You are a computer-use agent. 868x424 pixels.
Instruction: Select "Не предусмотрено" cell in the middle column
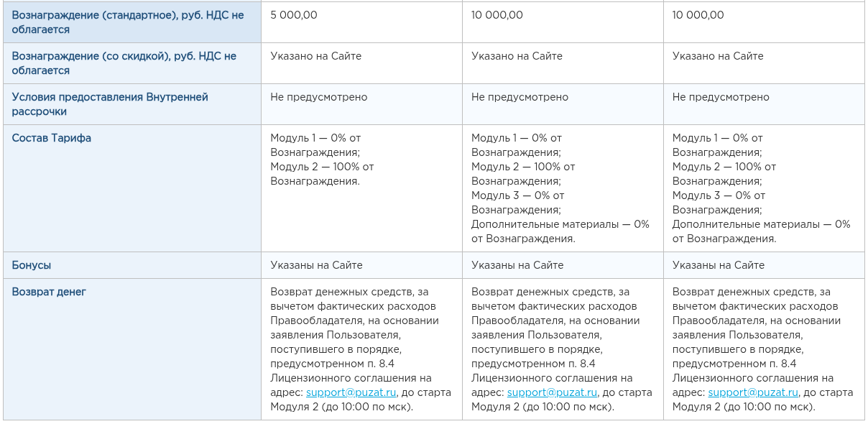point(520,97)
